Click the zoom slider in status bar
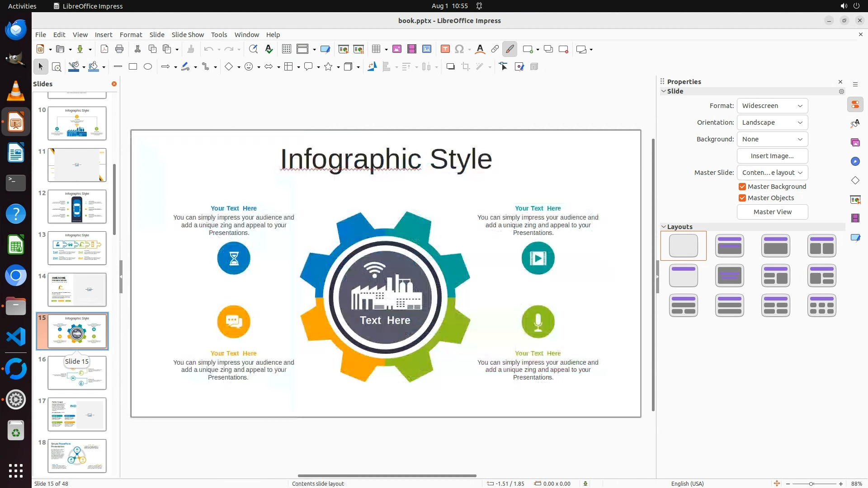Image resolution: width=868 pixels, height=488 pixels. (x=811, y=484)
